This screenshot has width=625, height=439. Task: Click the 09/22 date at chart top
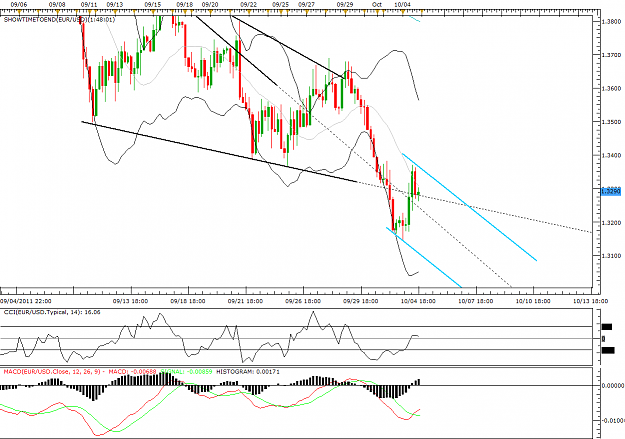pyautogui.click(x=248, y=4)
